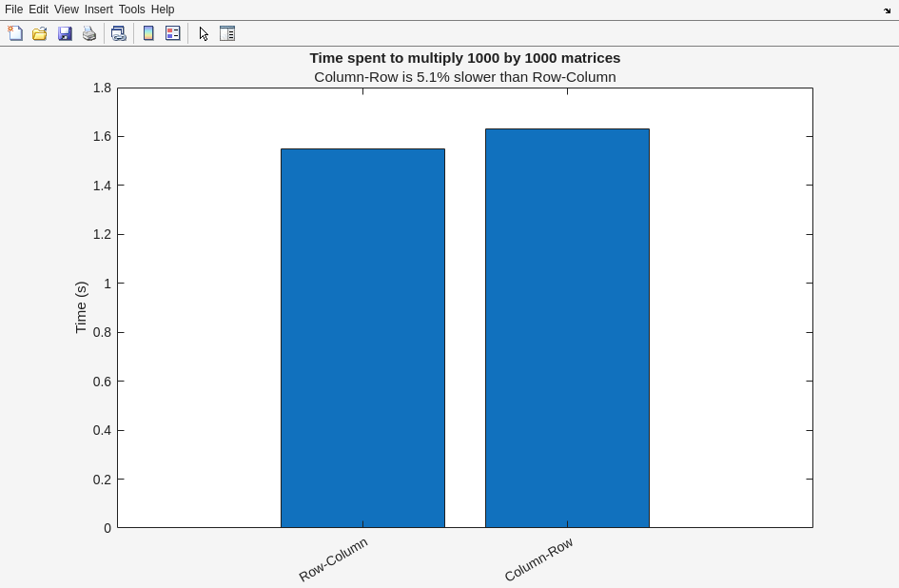Screen dimensions: 899x588
Task: Open the File menu
Action: [13, 10]
